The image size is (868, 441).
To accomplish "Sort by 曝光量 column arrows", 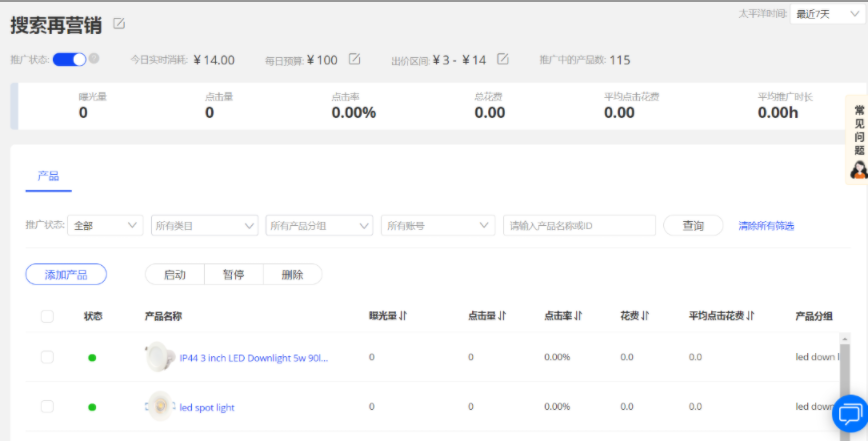I will (403, 316).
